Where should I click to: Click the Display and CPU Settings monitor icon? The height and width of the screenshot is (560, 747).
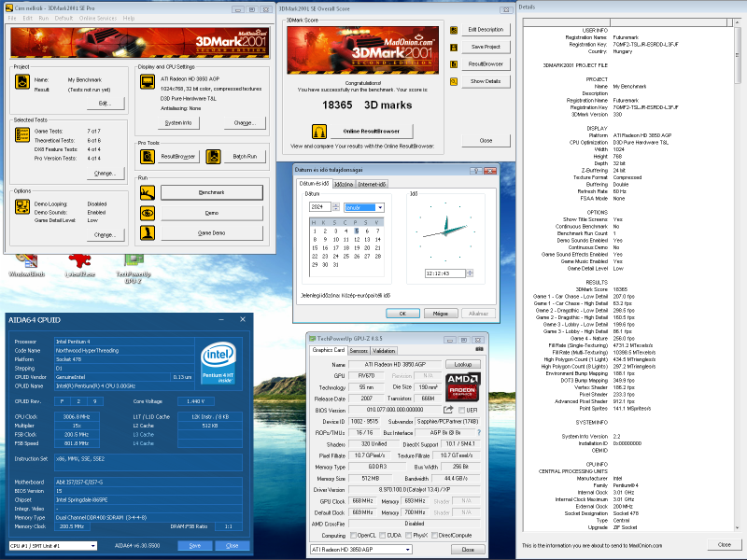(x=148, y=82)
